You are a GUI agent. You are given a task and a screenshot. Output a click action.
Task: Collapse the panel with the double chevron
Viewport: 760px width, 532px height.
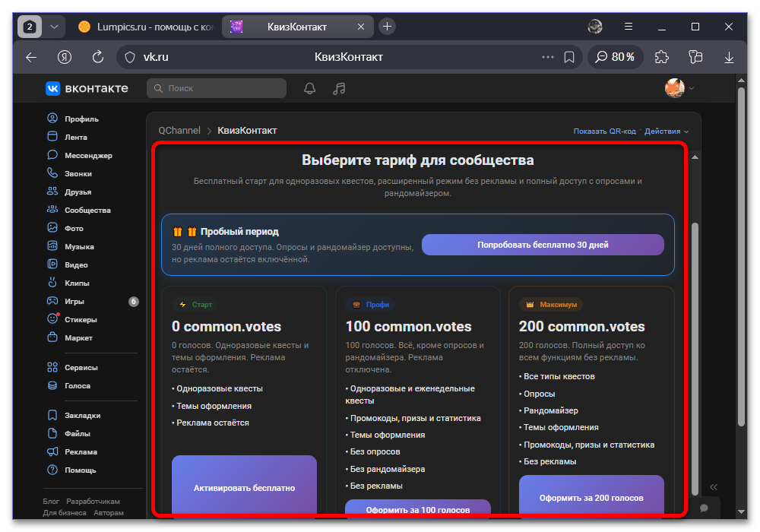tap(714, 487)
